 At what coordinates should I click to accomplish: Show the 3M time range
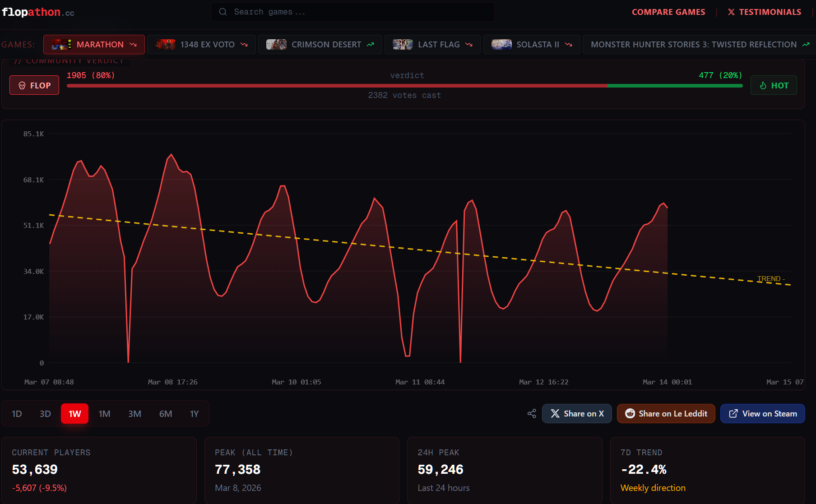tap(134, 414)
